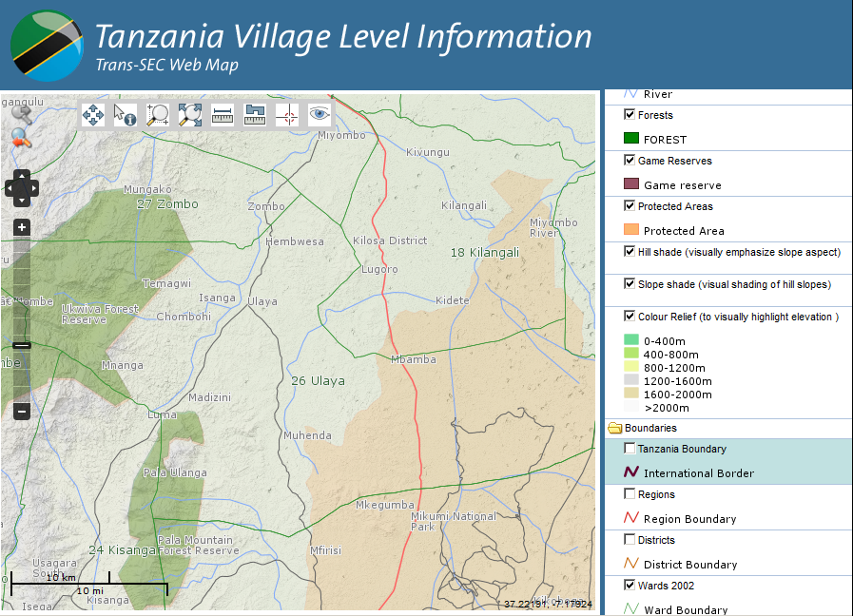Viewport: 853px width, 616px height.
Task: Choose the measure area tool
Action: click(255, 115)
